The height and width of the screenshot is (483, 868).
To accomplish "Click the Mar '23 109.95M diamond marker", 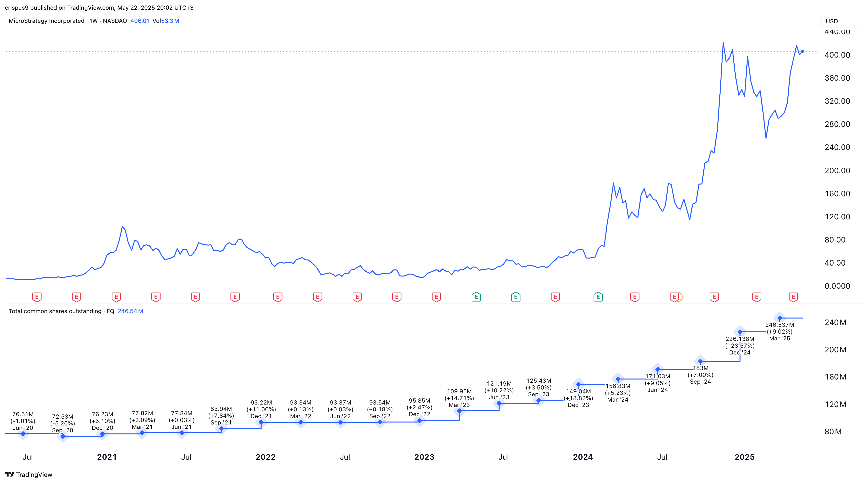I will click(x=459, y=411).
